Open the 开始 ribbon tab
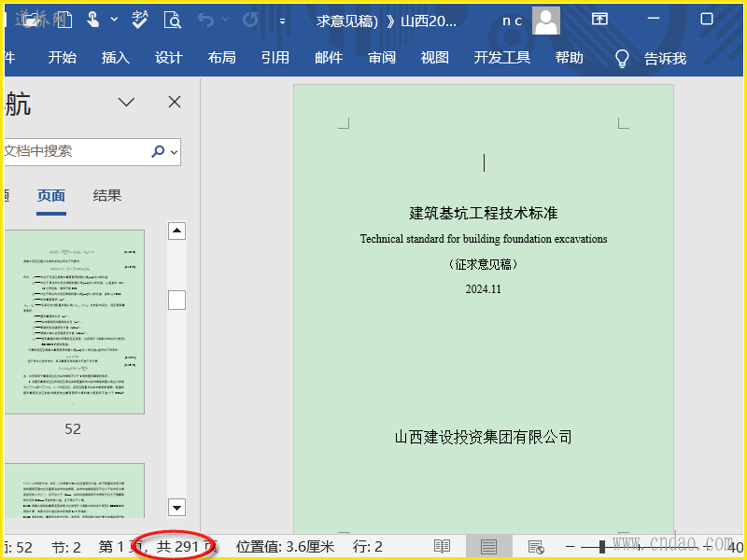 [x=63, y=58]
